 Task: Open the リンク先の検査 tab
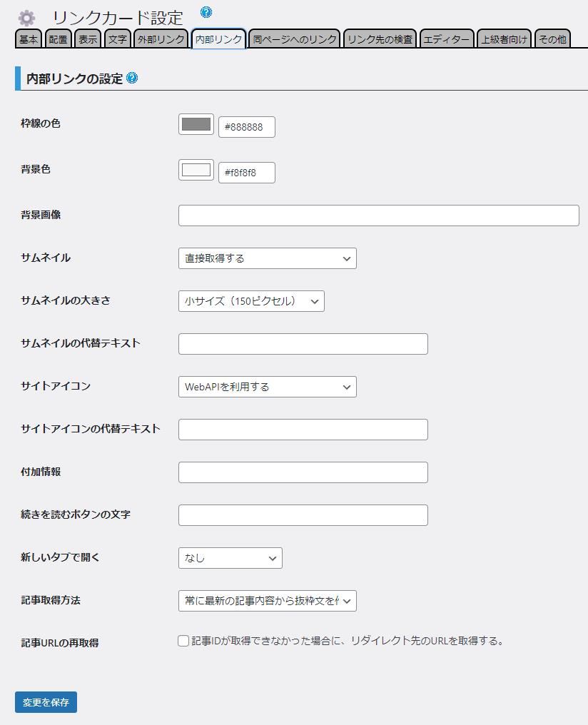(380, 39)
